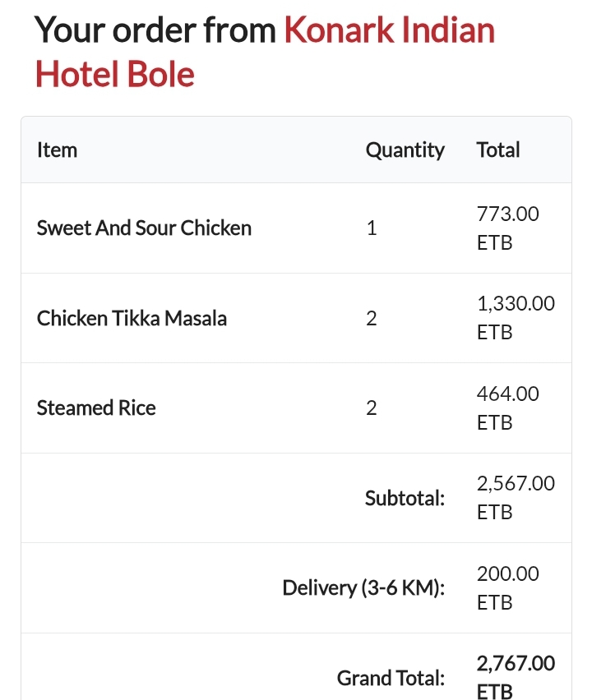
Task: Open the Konark Indian Hotel Bole link
Action: pyautogui.click(x=389, y=32)
